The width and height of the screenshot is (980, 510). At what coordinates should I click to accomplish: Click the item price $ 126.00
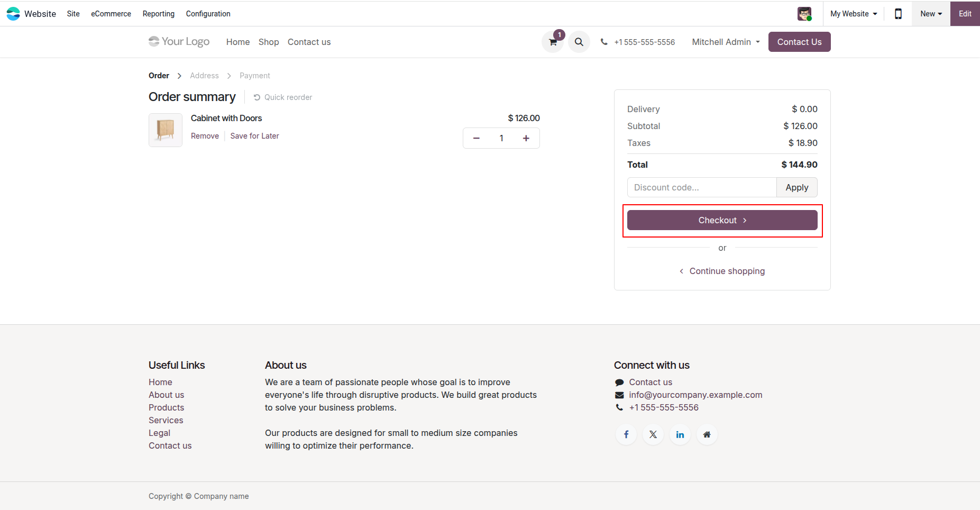pyautogui.click(x=524, y=118)
